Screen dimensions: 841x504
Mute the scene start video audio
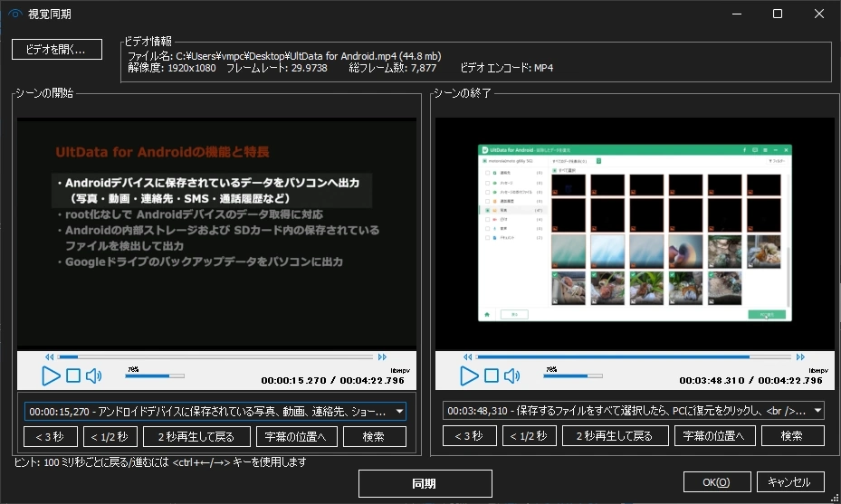point(93,376)
